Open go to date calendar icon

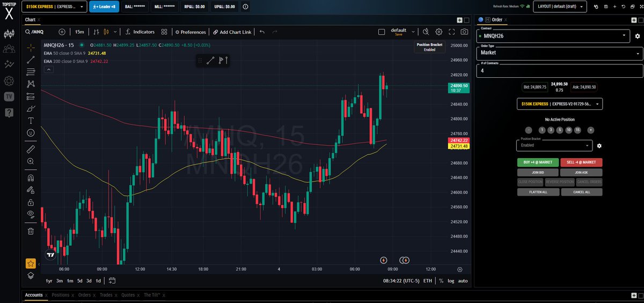112,280
